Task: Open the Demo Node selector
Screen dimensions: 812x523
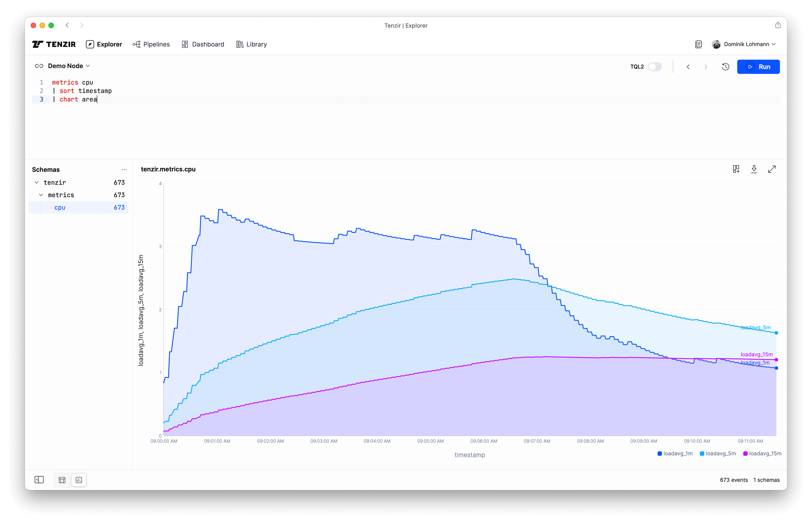Action: [69, 66]
